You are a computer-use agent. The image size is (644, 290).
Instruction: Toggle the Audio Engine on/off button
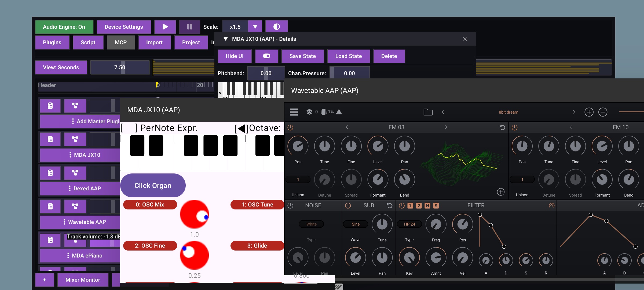[x=64, y=27]
